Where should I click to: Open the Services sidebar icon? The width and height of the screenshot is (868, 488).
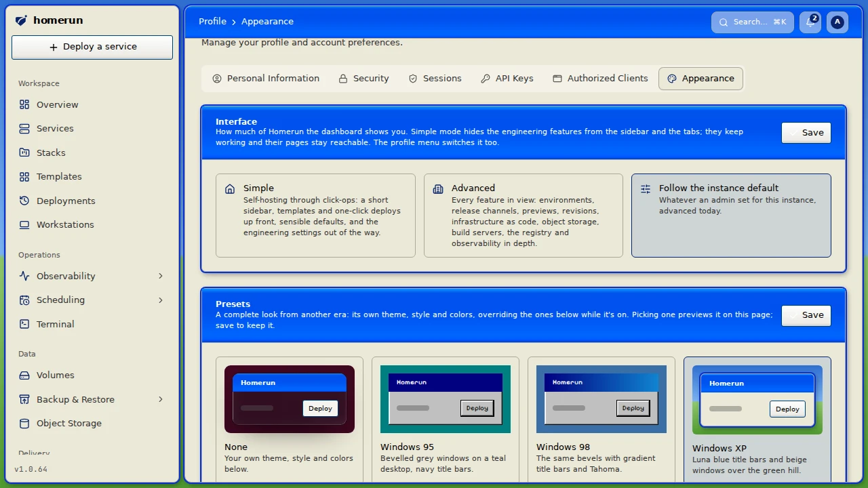(x=24, y=128)
